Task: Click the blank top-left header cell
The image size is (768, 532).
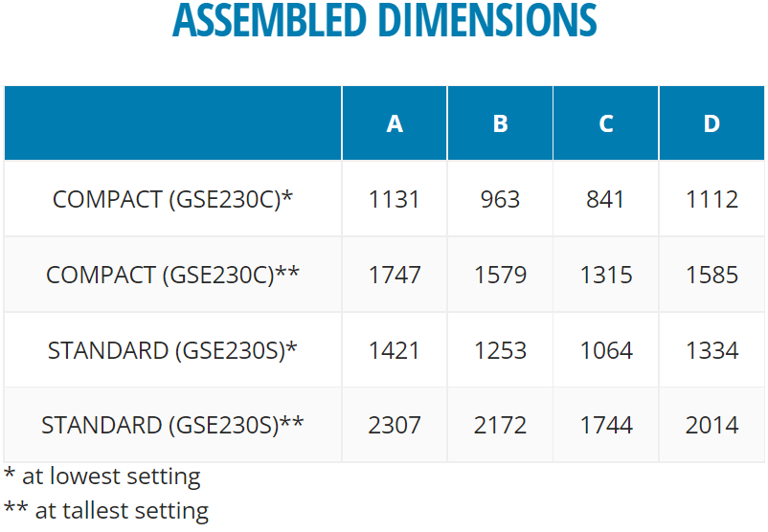Action: pyautogui.click(x=173, y=123)
